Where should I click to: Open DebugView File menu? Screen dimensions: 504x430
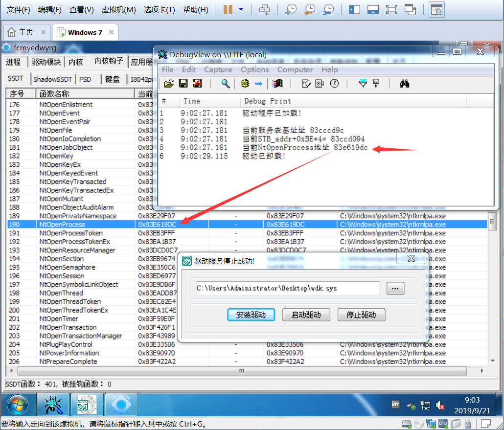point(167,69)
